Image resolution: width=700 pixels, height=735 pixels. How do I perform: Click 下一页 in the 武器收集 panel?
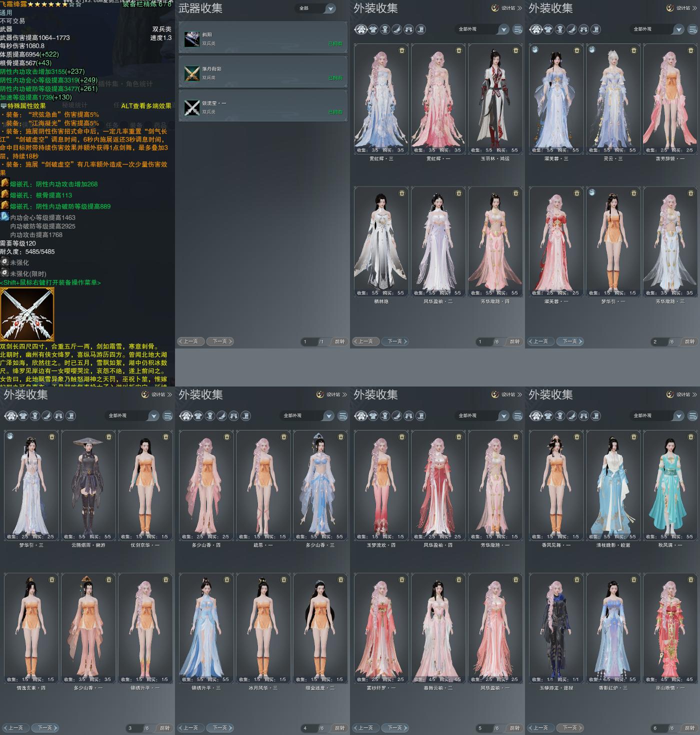220,341
